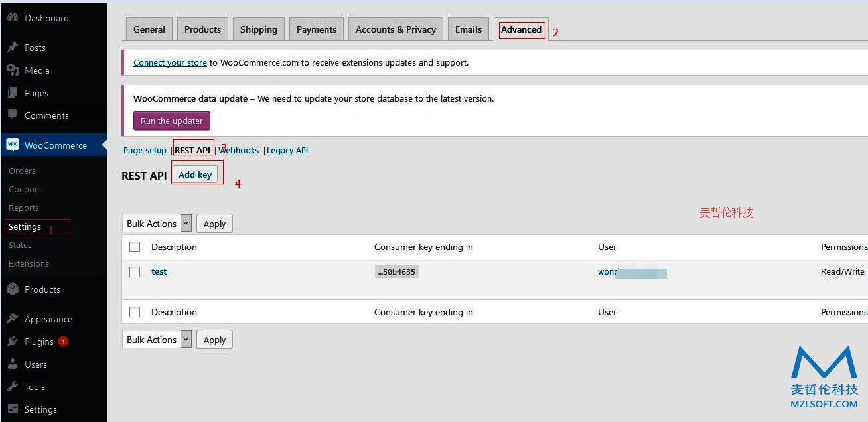This screenshot has height=422, width=868.
Task: Click the Plugins update count badge
Action: pos(63,342)
